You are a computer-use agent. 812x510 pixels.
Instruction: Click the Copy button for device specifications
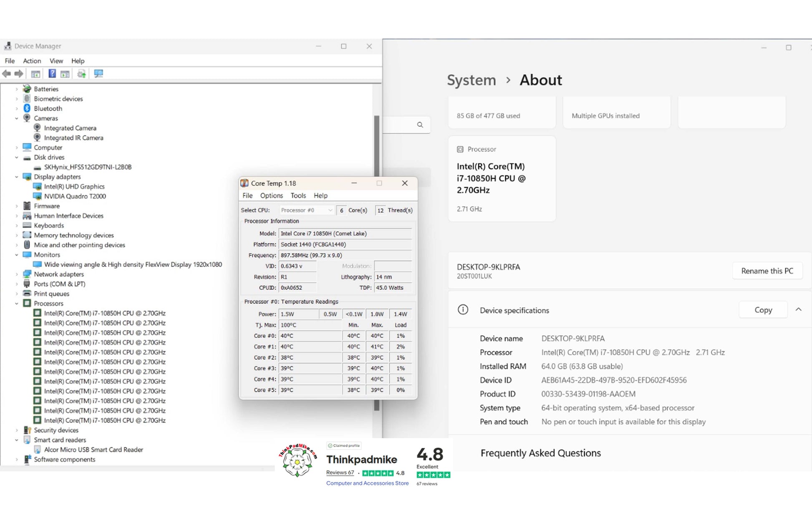point(763,310)
